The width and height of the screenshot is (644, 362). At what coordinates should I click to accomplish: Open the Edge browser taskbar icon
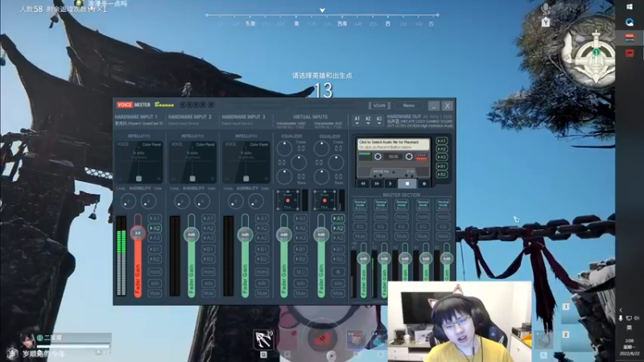(630, 23)
